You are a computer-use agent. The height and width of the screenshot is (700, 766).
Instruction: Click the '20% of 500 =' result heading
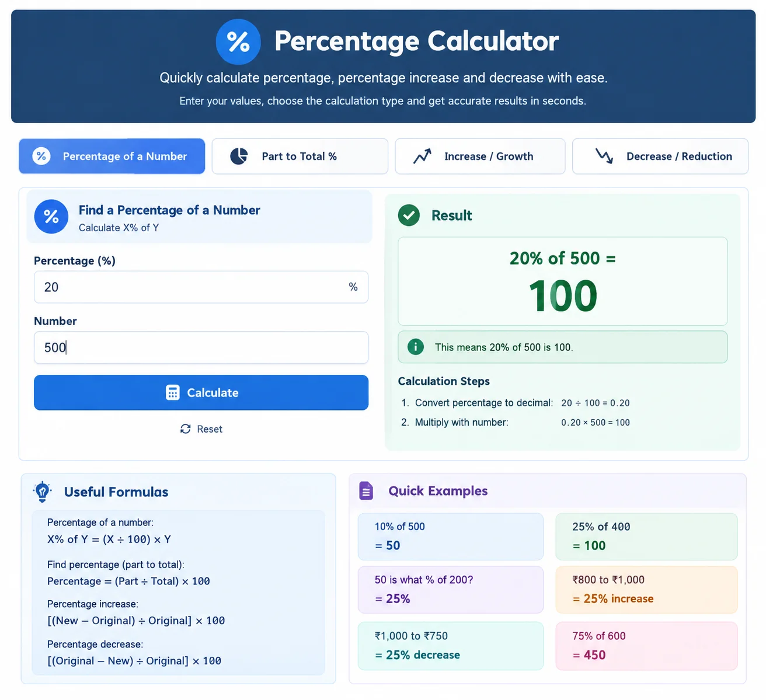tap(563, 258)
